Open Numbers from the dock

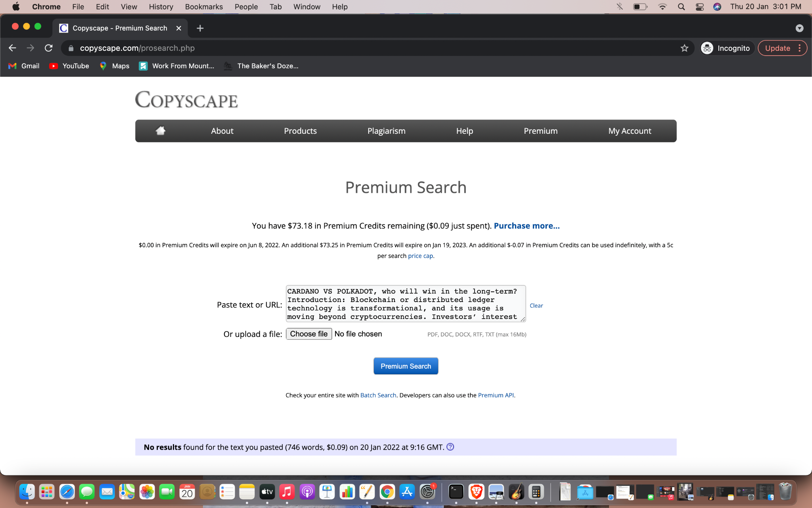point(347,492)
